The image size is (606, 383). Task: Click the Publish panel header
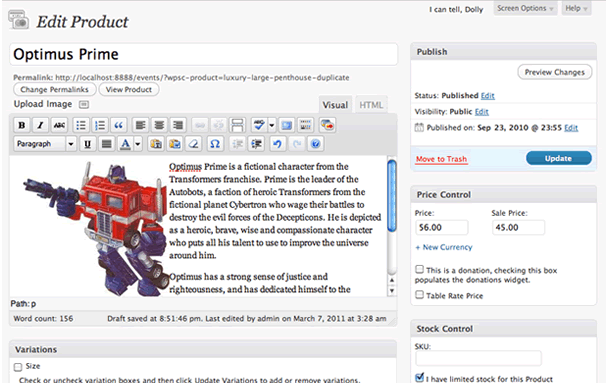[x=504, y=52]
